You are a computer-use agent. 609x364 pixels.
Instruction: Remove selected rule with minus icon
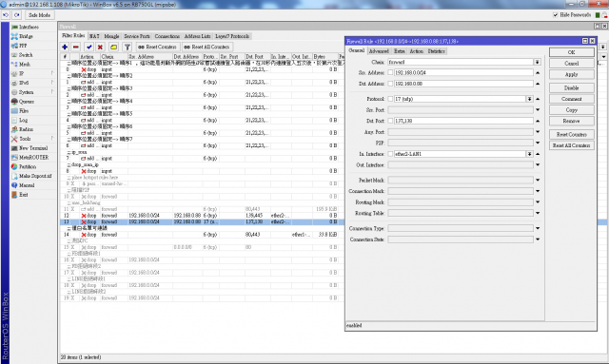tap(76, 47)
